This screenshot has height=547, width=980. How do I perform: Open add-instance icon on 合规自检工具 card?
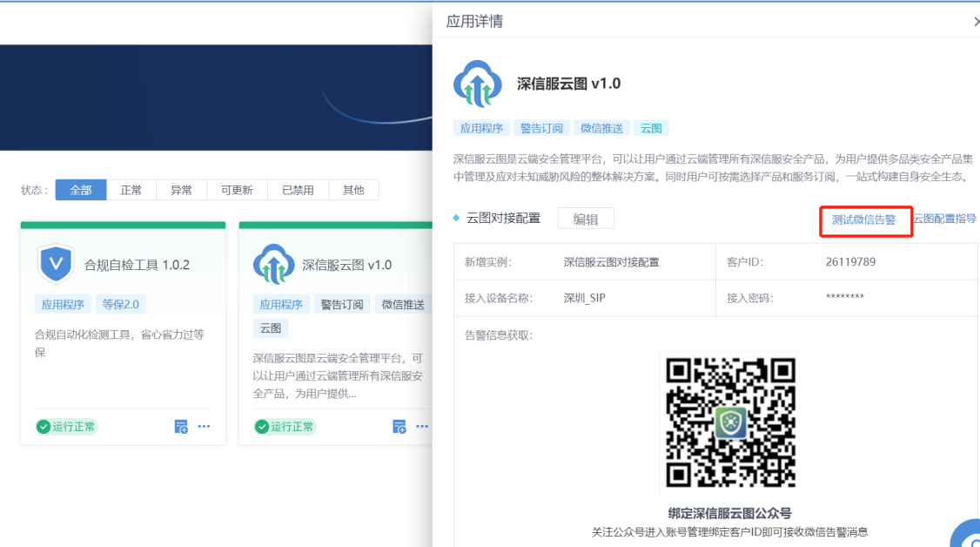pos(181,427)
